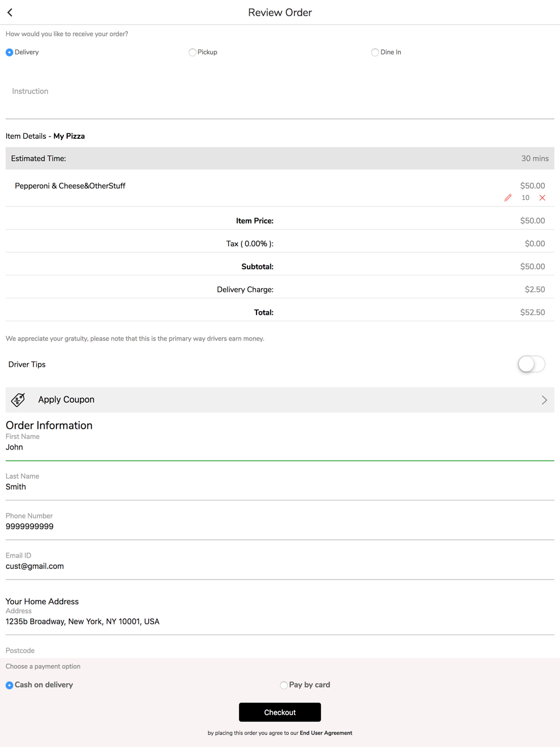Viewport: 560px width, 747px height.
Task: Edit the Last Name field Smith
Action: click(x=280, y=487)
